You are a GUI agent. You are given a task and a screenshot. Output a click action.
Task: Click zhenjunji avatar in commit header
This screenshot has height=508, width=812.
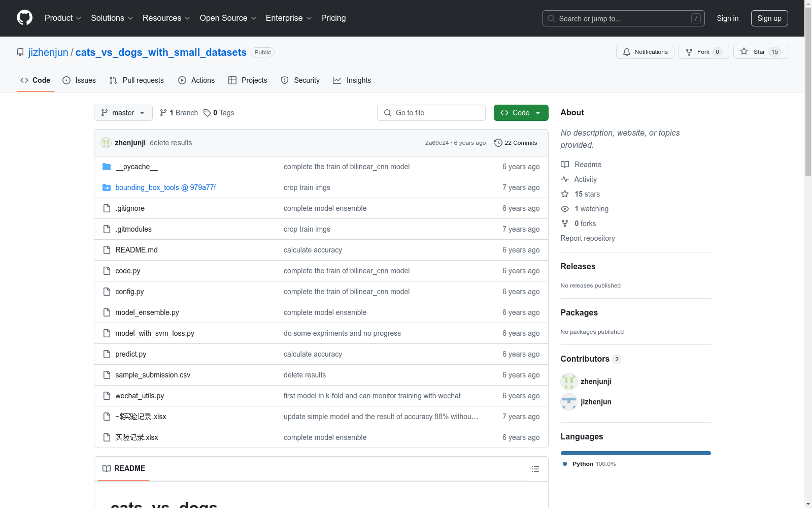[x=106, y=143]
